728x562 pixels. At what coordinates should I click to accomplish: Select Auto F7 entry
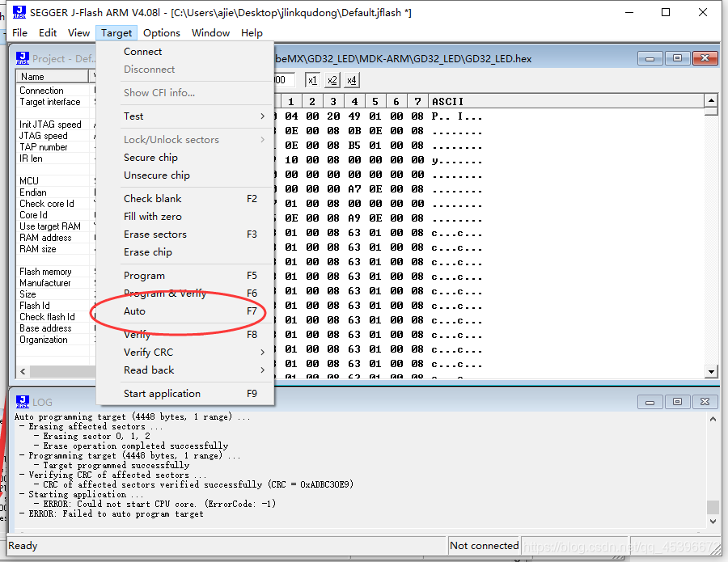click(184, 311)
